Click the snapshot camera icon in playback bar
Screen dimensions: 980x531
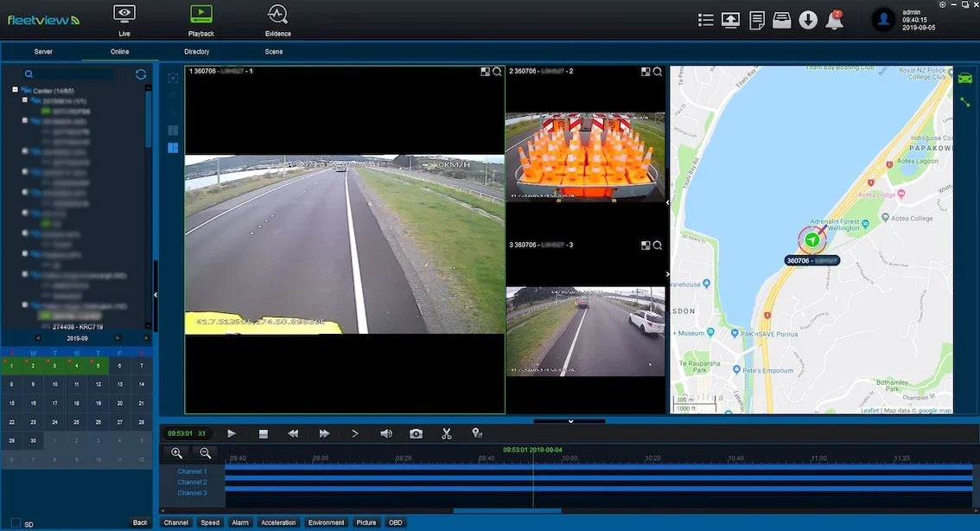pyautogui.click(x=416, y=433)
